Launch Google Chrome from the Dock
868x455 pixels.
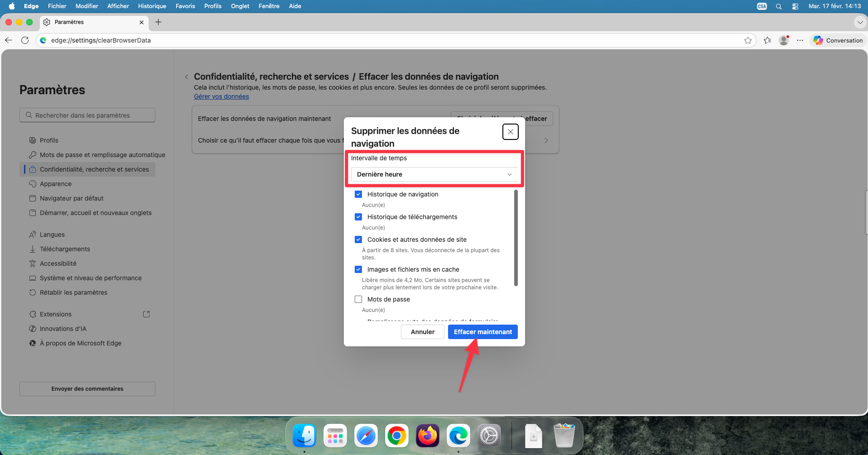click(397, 436)
